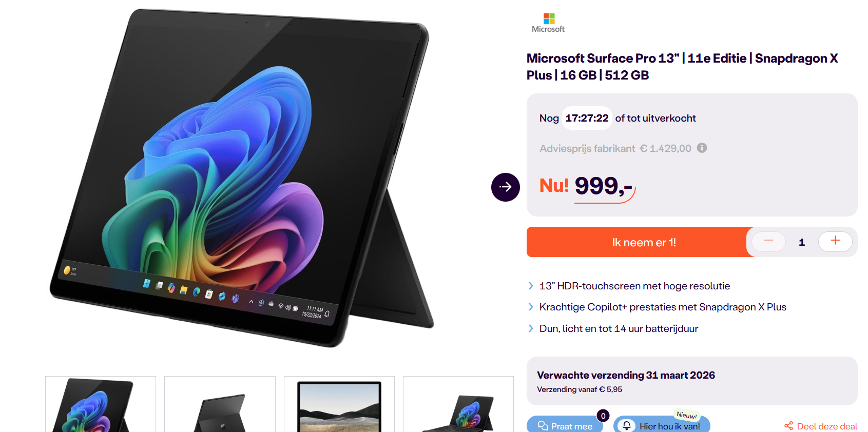Image resolution: width=868 pixels, height=432 pixels.
Task: Share via 'Deel deze deal'
Action: (820, 426)
